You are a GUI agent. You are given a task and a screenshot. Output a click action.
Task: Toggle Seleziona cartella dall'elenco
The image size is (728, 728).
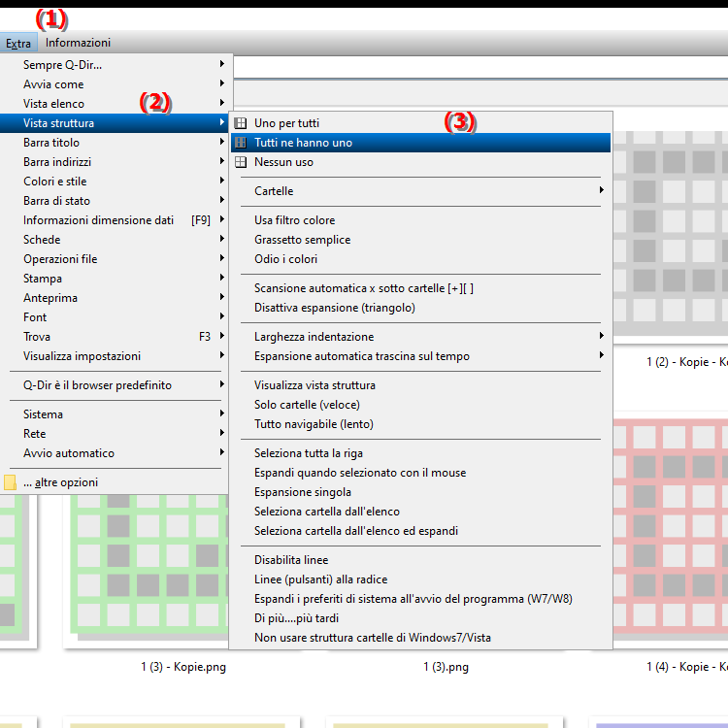(x=420, y=512)
